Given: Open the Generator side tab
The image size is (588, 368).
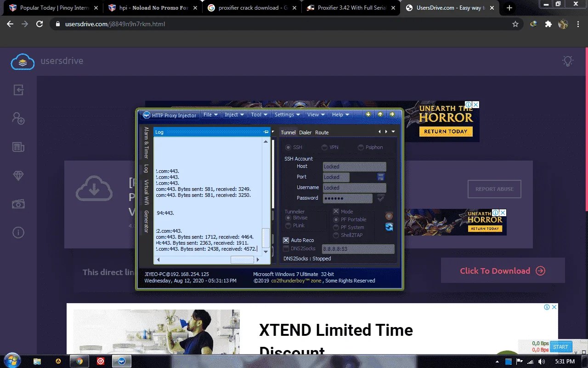Looking at the screenshot, I should pyautogui.click(x=147, y=222).
